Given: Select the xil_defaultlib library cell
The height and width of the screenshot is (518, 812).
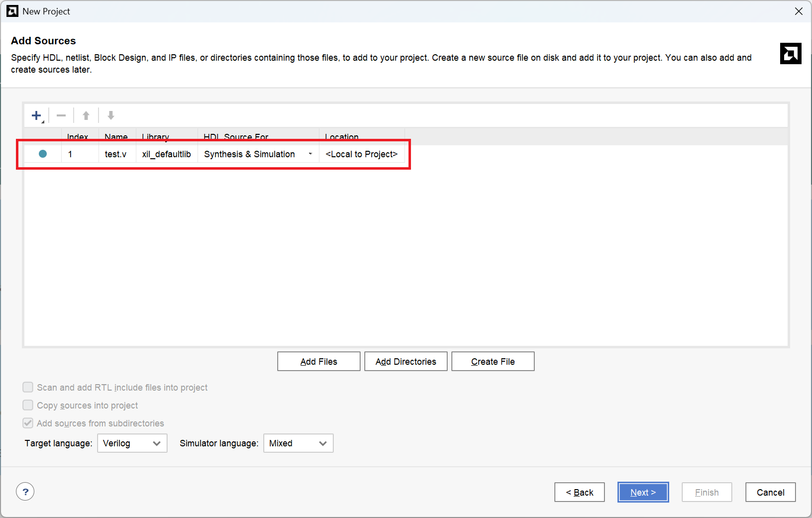Looking at the screenshot, I should [166, 154].
